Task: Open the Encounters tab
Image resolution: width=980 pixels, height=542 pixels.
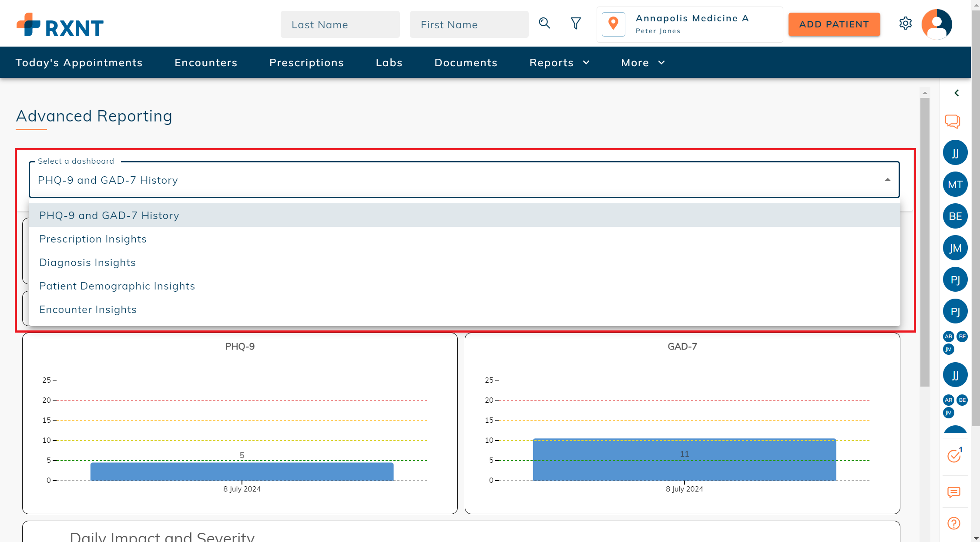Action: (x=206, y=63)
